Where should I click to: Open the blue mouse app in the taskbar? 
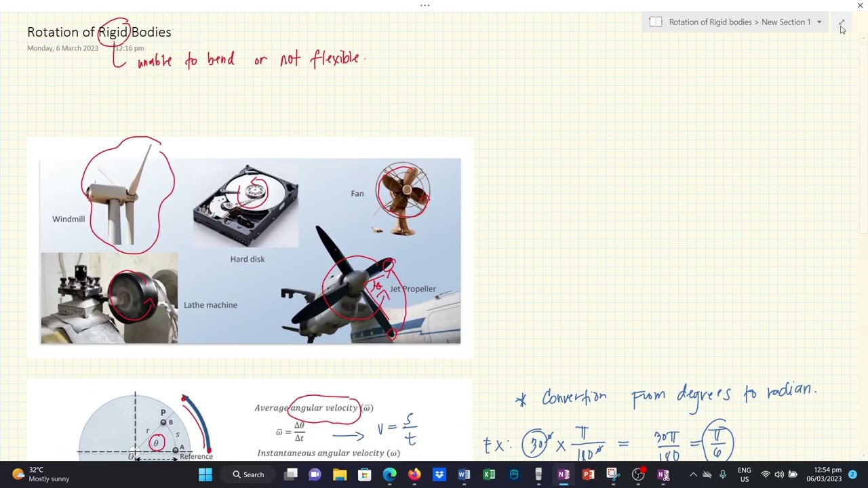click(514, 474)
